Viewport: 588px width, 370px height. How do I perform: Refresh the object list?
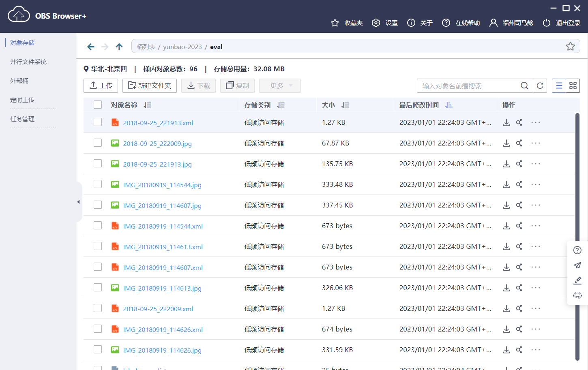point(540,86)
